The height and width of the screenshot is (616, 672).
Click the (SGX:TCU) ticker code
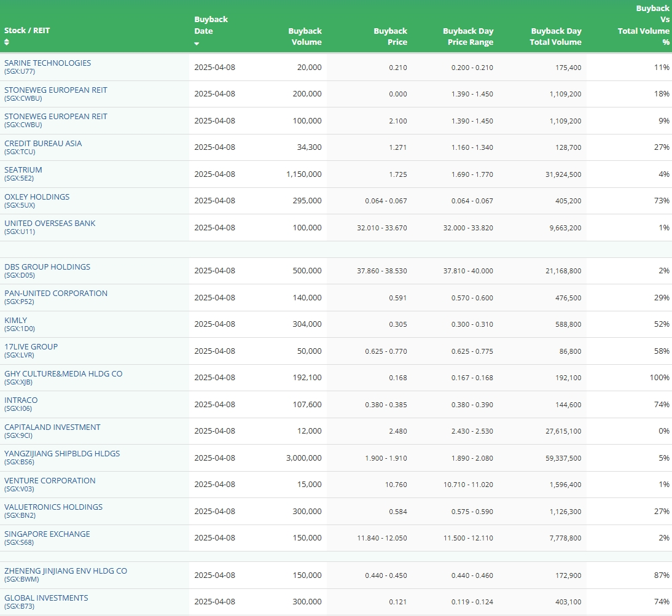[20, 152]
